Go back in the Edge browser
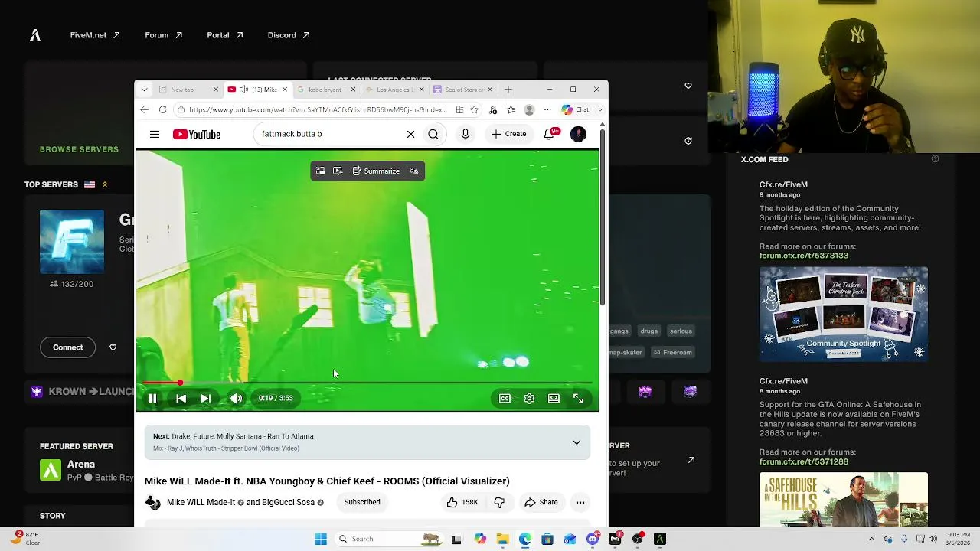Viewport: 980px width, 551px height. 145,109
